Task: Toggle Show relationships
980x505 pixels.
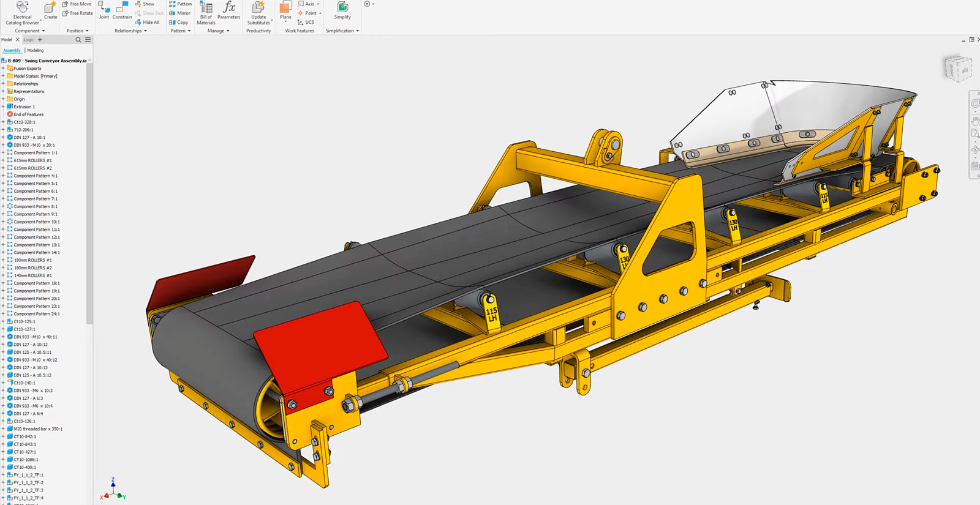Action: [x=145, y=4]
